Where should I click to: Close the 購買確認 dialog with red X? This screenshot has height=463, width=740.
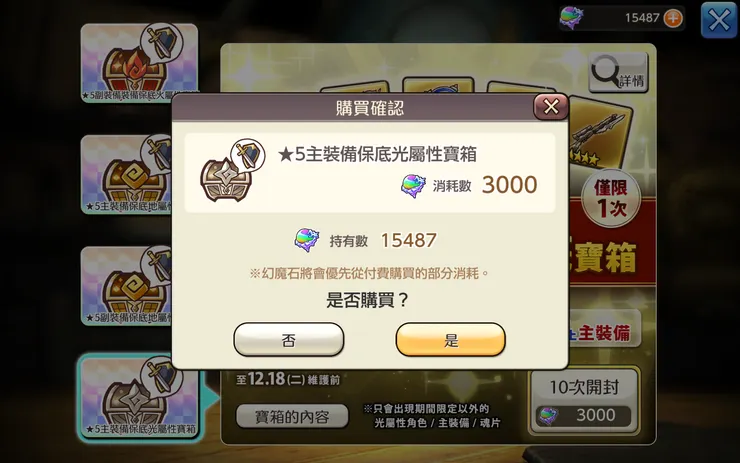[551, 107]
